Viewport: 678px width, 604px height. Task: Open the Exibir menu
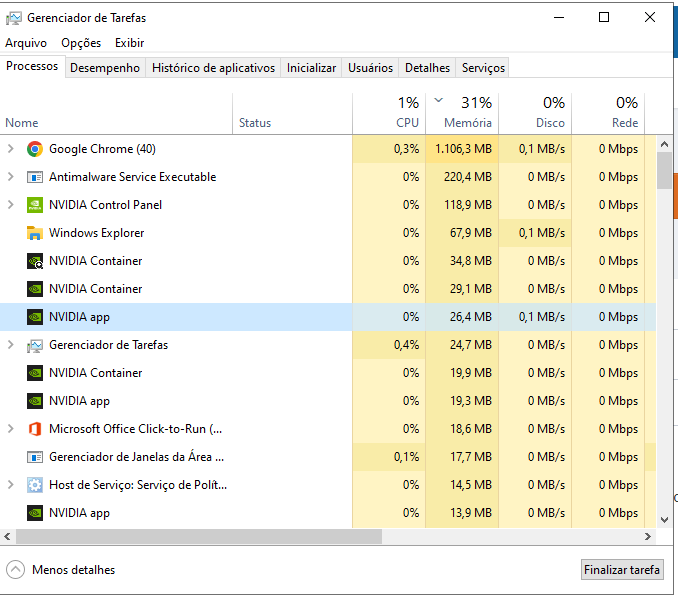point(129,43)
